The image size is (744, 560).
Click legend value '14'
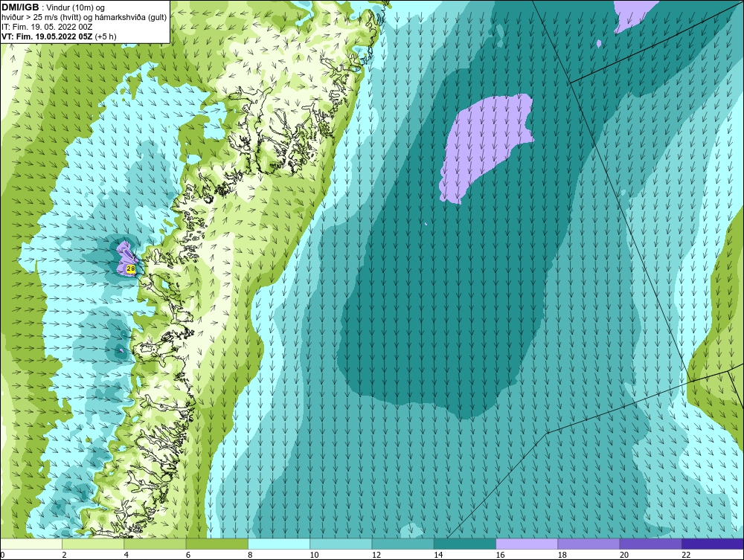coord(438,556)
